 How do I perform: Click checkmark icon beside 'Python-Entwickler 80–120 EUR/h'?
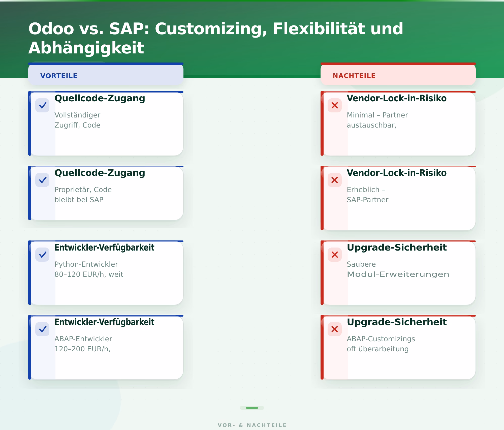pyautogui.click(x=42, y=255)
